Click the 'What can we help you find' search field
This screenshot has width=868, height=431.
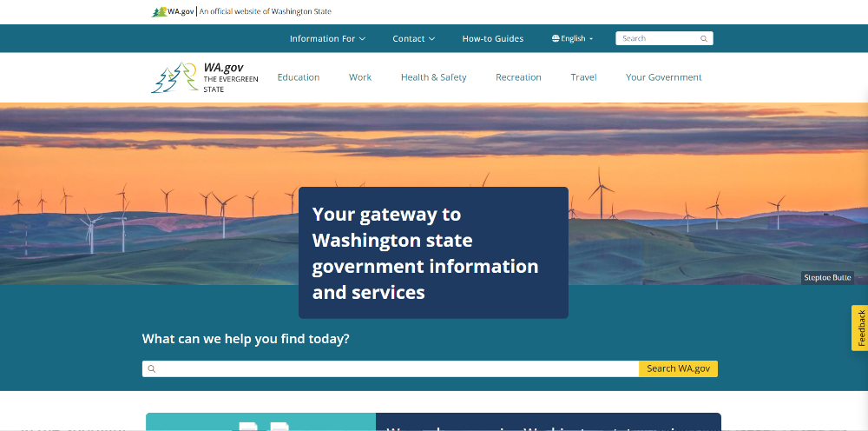391,369
